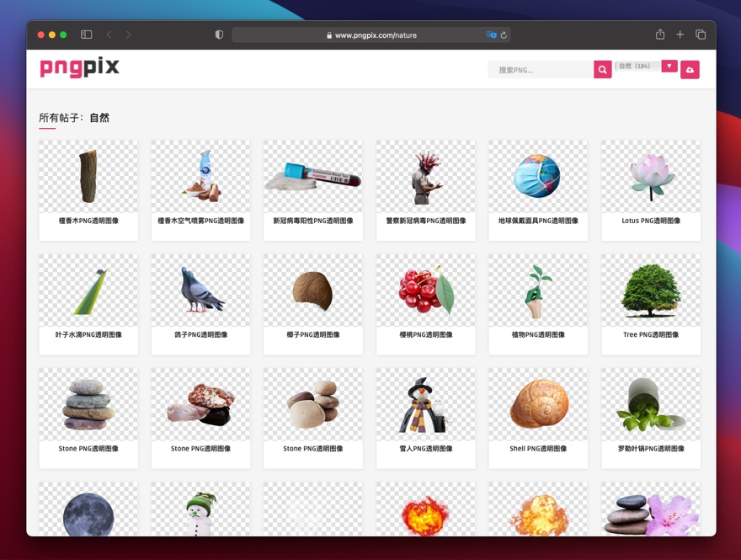The image size is (741, 560).
Task: Open the hand holding plant thumbnail
Action: click(538, 291)
